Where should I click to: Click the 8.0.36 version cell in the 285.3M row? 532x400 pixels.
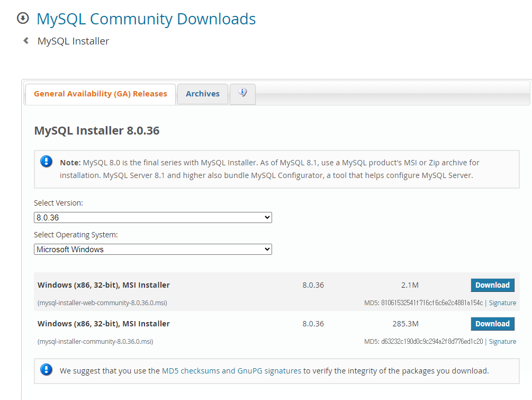click(x=313, y=324)
